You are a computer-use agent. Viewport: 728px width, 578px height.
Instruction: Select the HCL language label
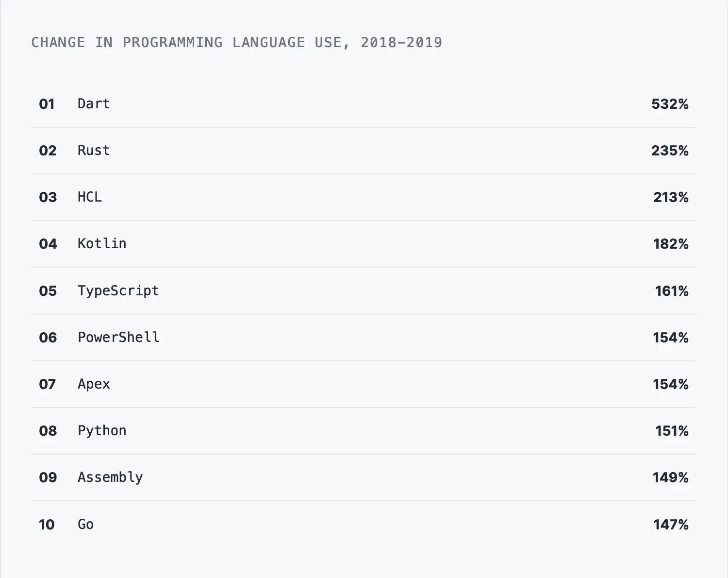pyautogui.click(x=90, y=197)
